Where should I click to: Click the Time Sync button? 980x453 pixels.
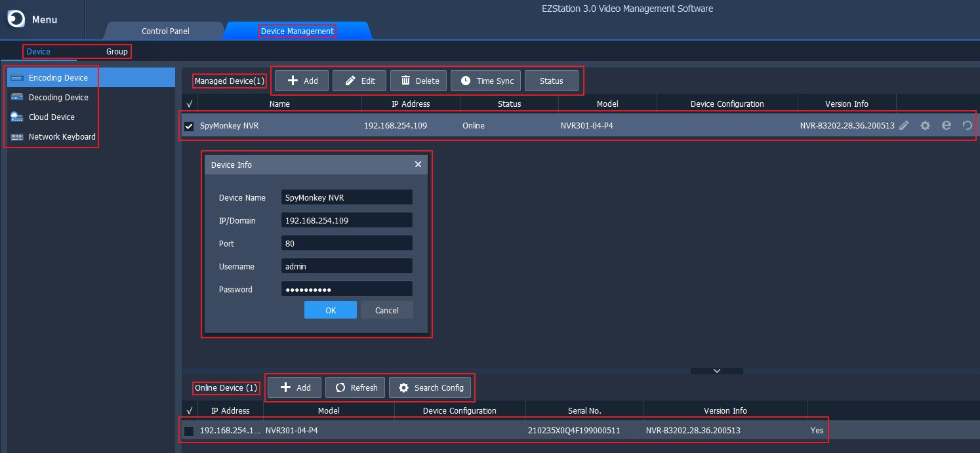point(486,81)
